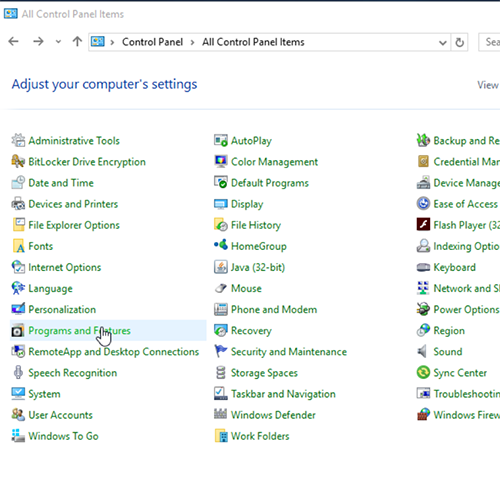Image resolution: width=500 pixels, height=500 pixels.
Task: Open the Display icon
Action: (221, 204)
